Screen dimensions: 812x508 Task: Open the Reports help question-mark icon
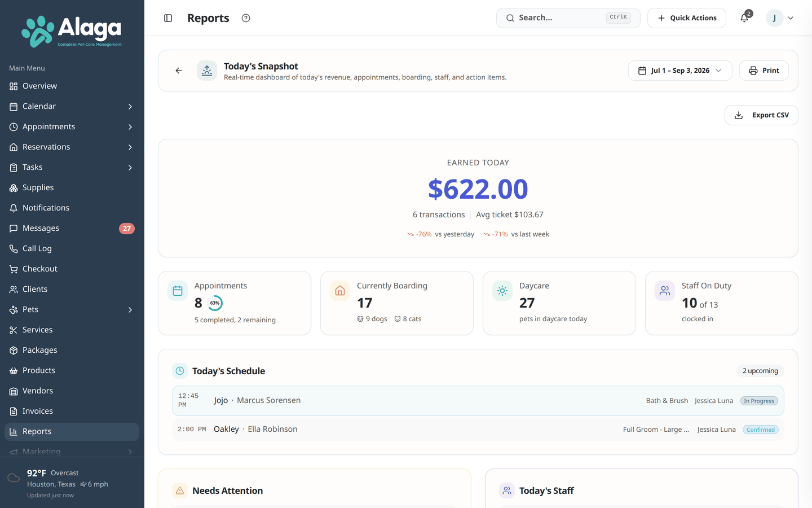(246, 18)
